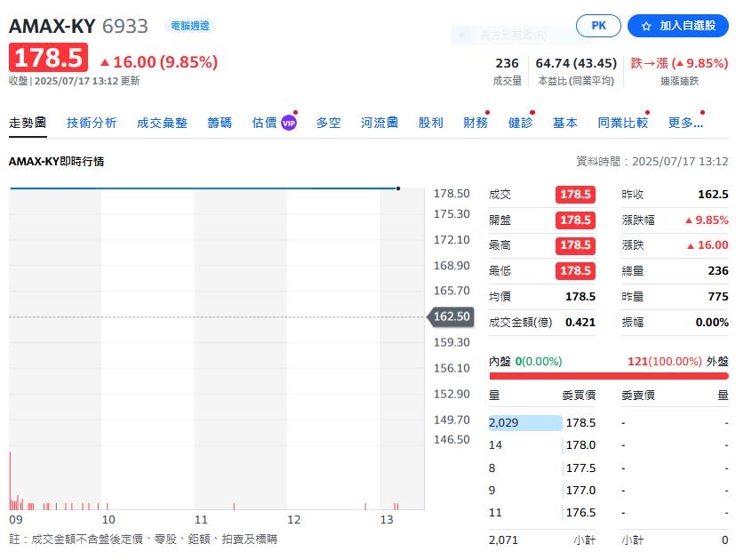View the 股利 tab
The image size is (736, 560).
(430, 124)
